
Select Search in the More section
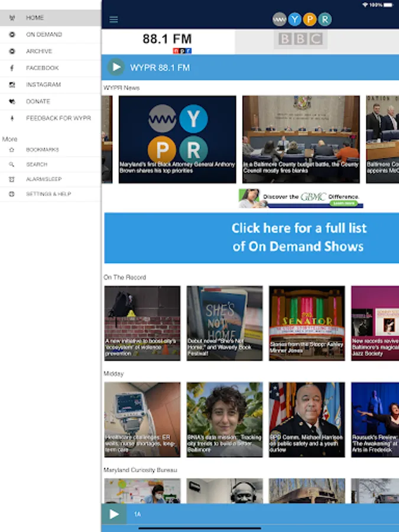[x=50, y=164]
